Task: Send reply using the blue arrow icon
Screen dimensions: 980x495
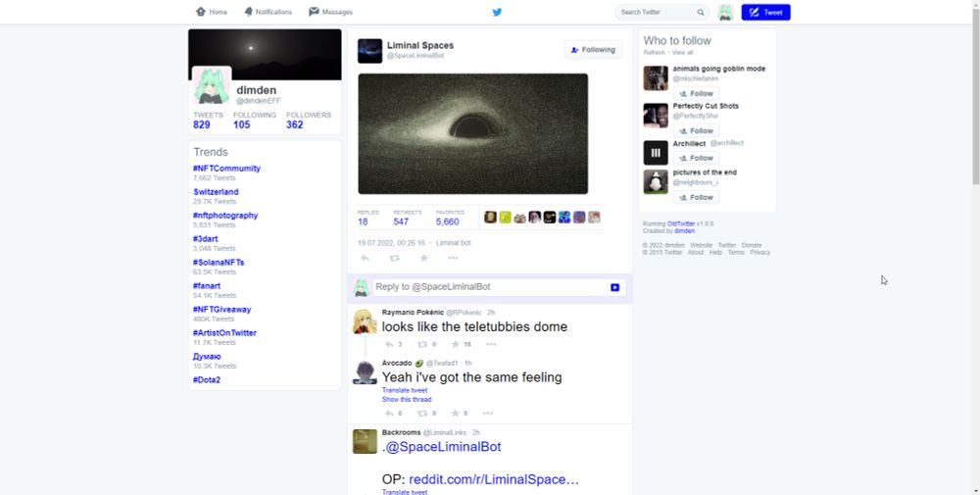Action: [615, 287]
